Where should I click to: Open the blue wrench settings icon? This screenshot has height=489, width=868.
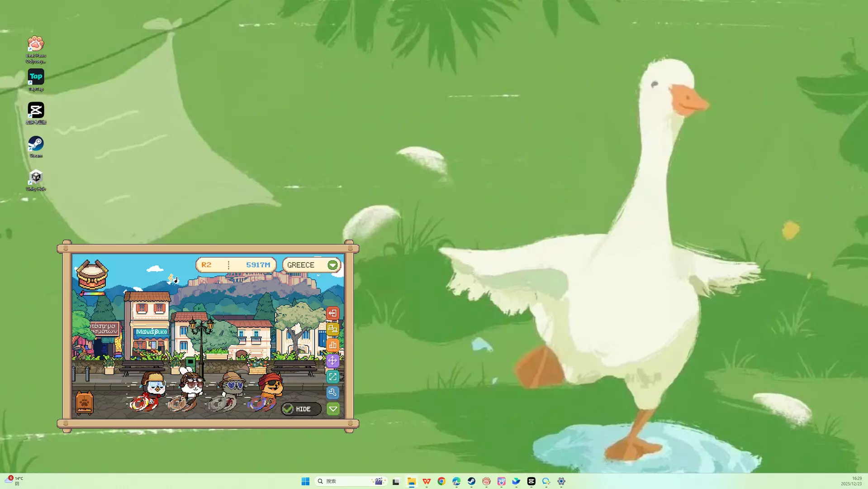332,393
